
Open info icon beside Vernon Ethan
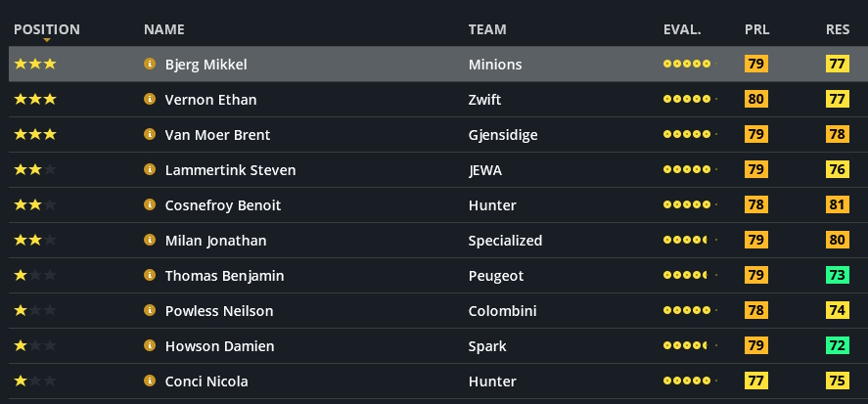pos(150,100)
